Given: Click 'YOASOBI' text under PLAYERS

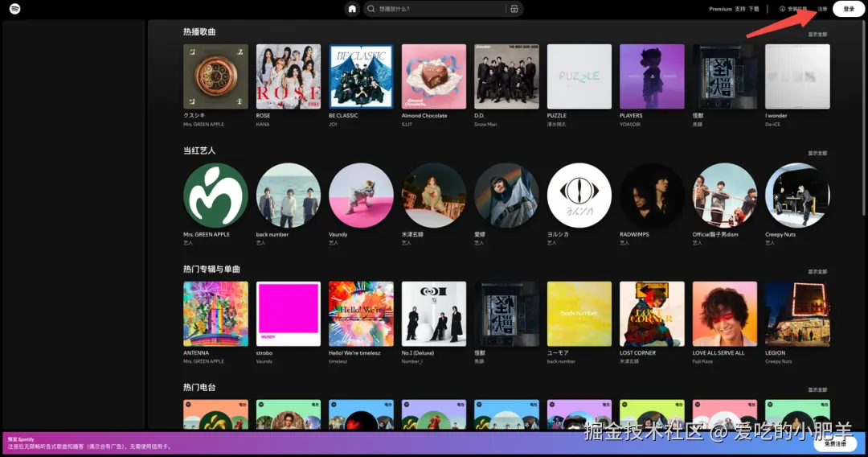Looking at the screenshot, I should (630, 125).
